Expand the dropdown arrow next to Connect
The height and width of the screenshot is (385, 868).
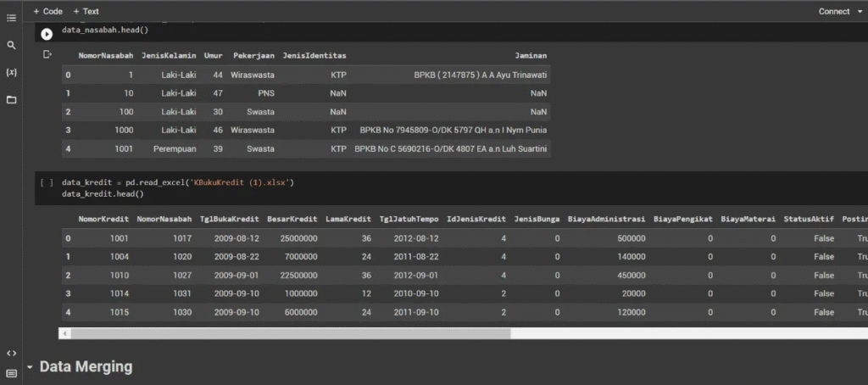[x=860, y=12]
